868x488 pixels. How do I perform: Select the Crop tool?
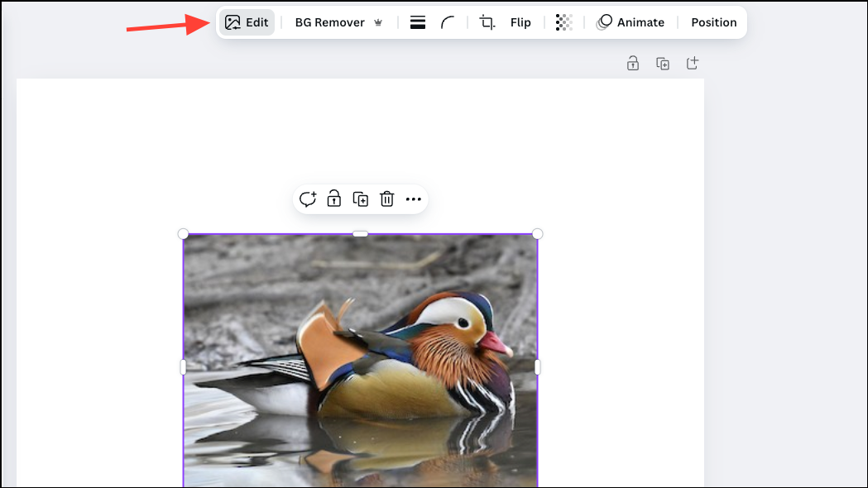tap(487, 22)
